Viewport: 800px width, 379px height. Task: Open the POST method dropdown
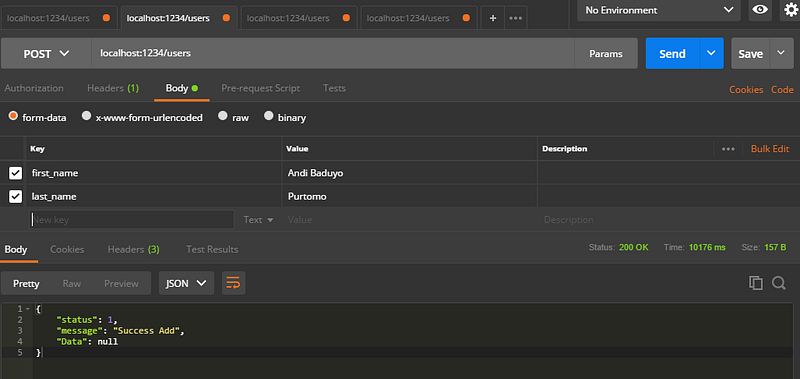(x=46, y=54)
